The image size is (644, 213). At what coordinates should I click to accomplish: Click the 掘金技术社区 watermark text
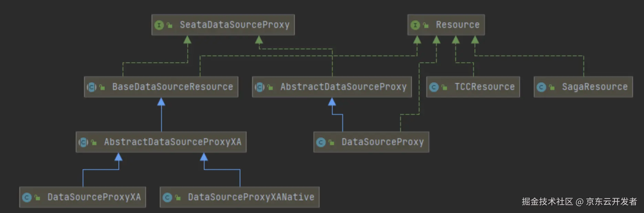click(x=547, y=202)
